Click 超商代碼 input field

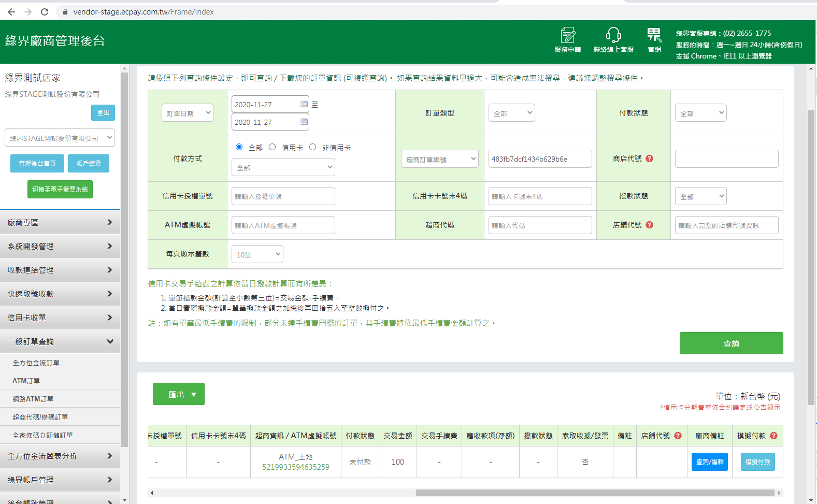[540, 225]
